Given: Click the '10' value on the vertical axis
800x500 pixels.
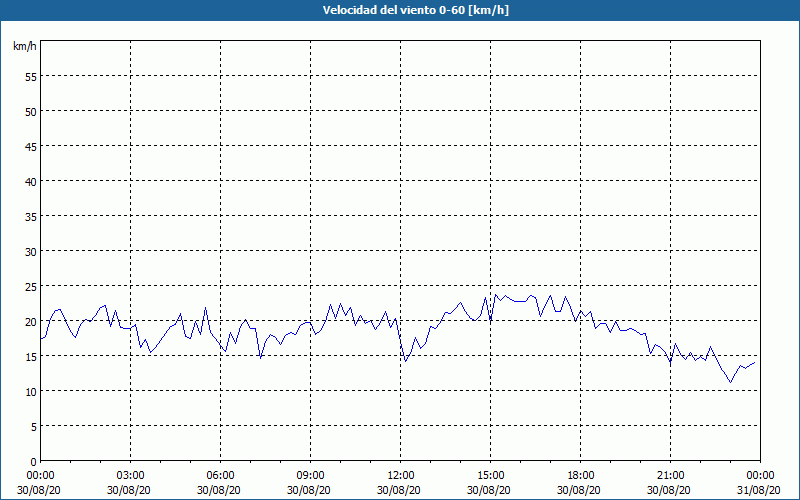Looking at the screenshot, I should click(x=31, y=391).
